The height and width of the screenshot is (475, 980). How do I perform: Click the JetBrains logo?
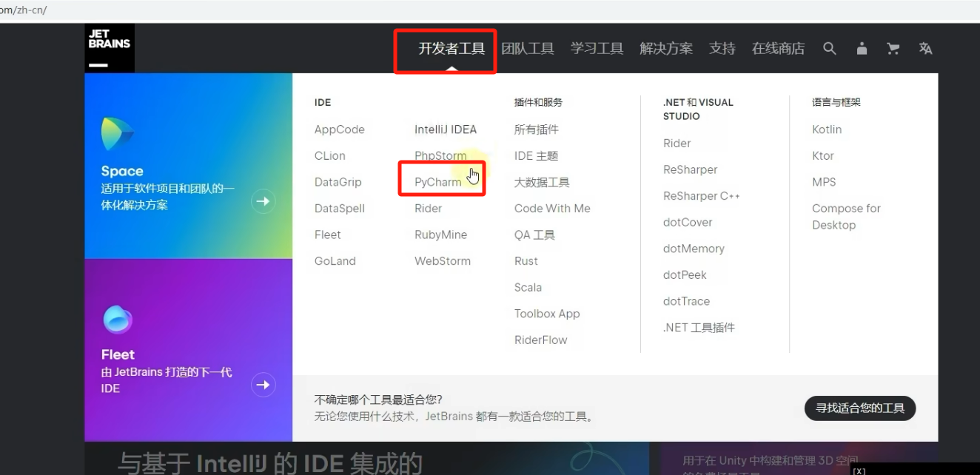[110, 48]
